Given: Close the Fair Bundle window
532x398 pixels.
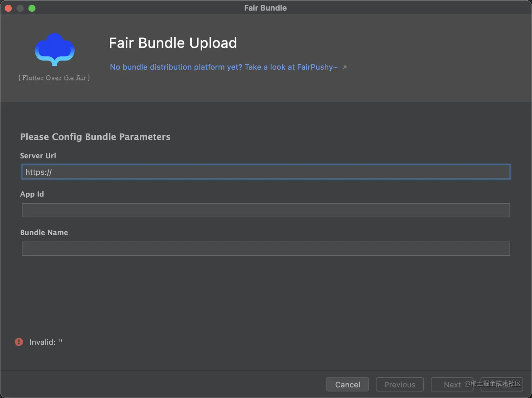Looking at the screenshot, I should [8, 8].
